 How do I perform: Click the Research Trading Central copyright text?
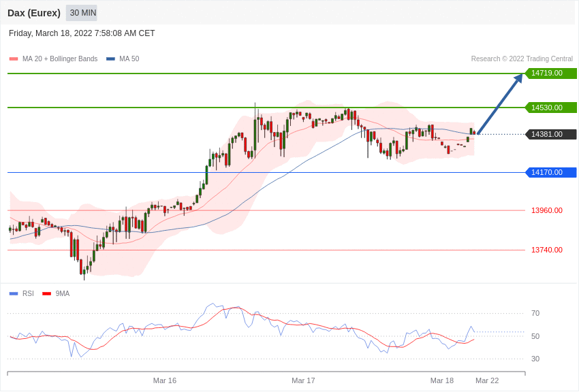click(522, 59)
